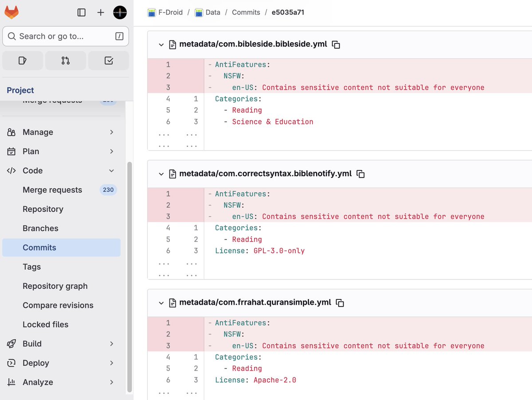This screenshot has height=400, width=532.
Task: Open file link metadata/com.bibleside.bibleside.yml
Action: pyautogui.click(x=253, y=44)
